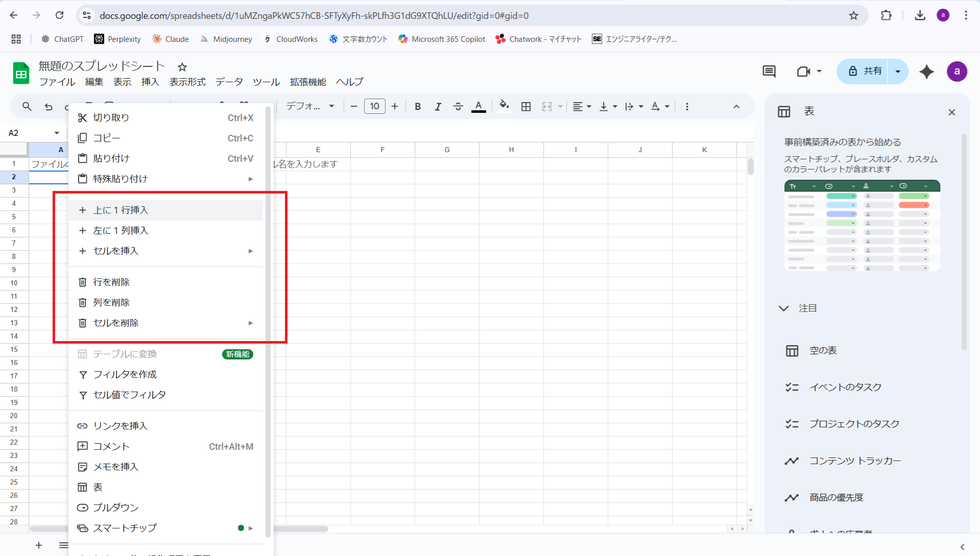Screen dimensions: 980x556
Task: Open the cell borders tool
Action: point(526,106)
